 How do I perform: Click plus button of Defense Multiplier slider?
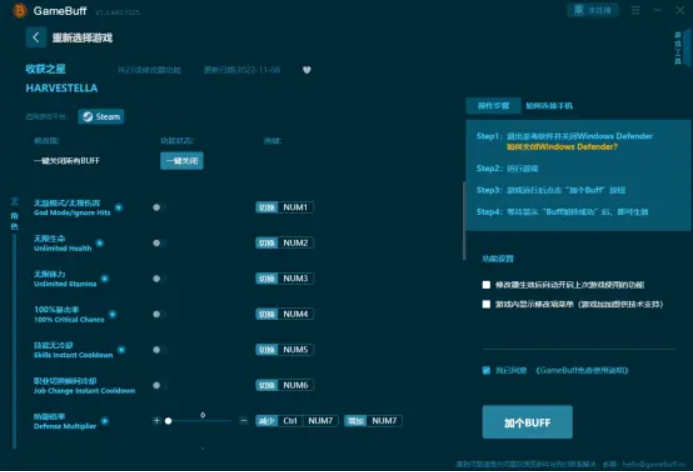(x=156, y=421)
